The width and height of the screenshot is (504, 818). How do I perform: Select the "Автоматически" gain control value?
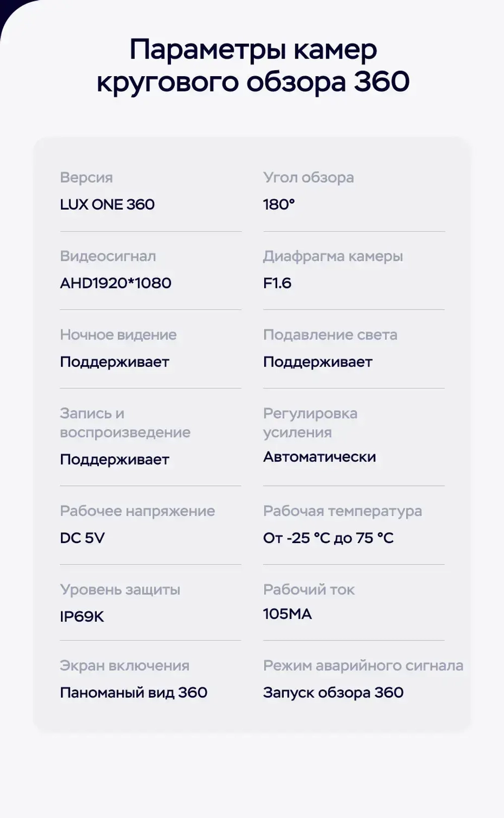(x=320, y=457)
